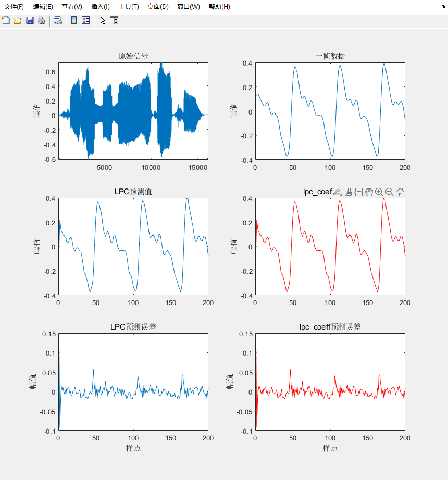
Task: Click the export icon above the lpc_coef plot
Action: (x=337, y=192)
